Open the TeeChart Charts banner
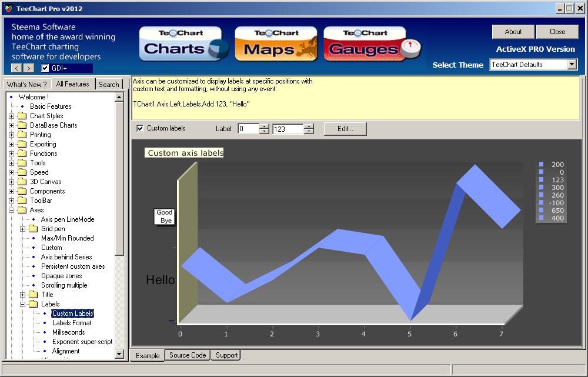This screenshot has height=377, width=588. [x=184, y=44]
